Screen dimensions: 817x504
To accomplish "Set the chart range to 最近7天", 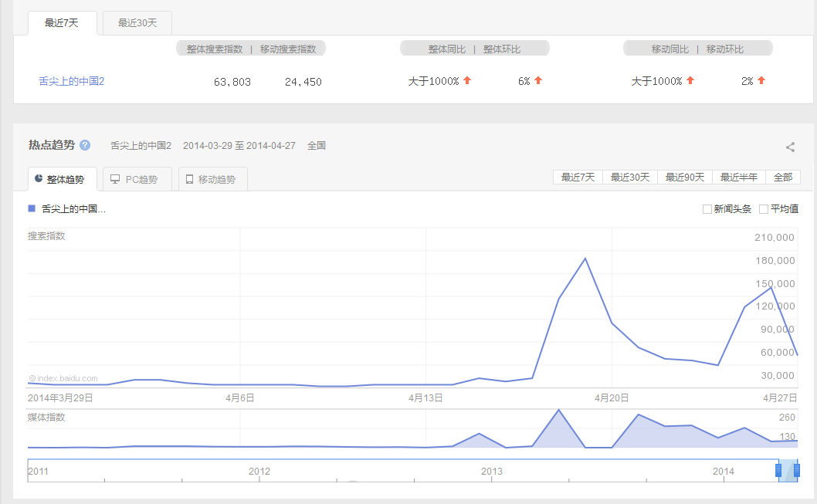I will (578, 177).
